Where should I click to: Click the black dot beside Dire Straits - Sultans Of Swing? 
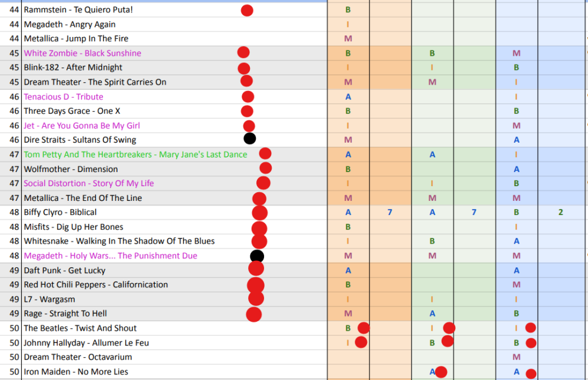pyautogui.click(x=250, y=139)
